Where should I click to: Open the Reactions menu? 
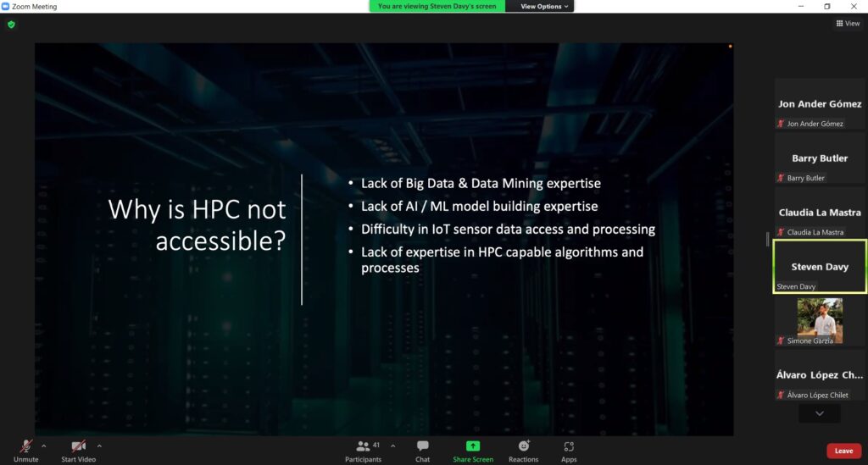click(523, 451)
